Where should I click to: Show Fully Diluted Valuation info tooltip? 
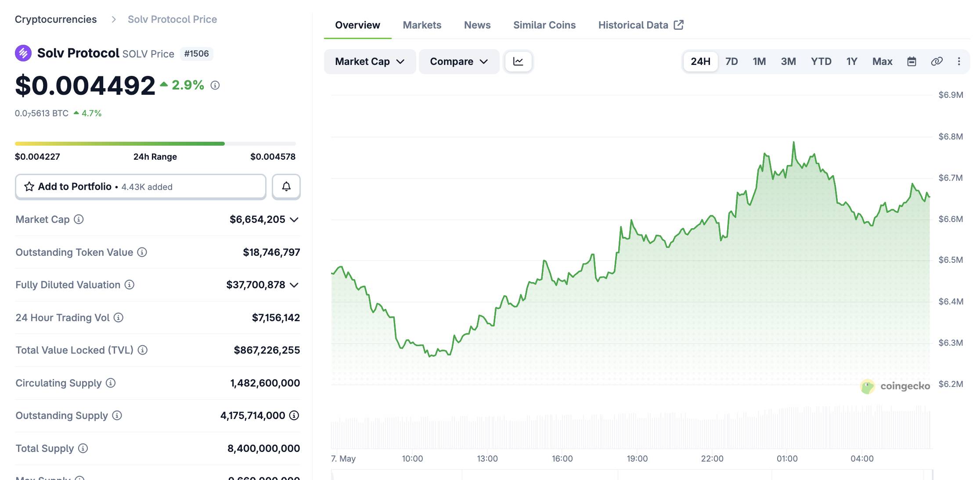(129, 285)
